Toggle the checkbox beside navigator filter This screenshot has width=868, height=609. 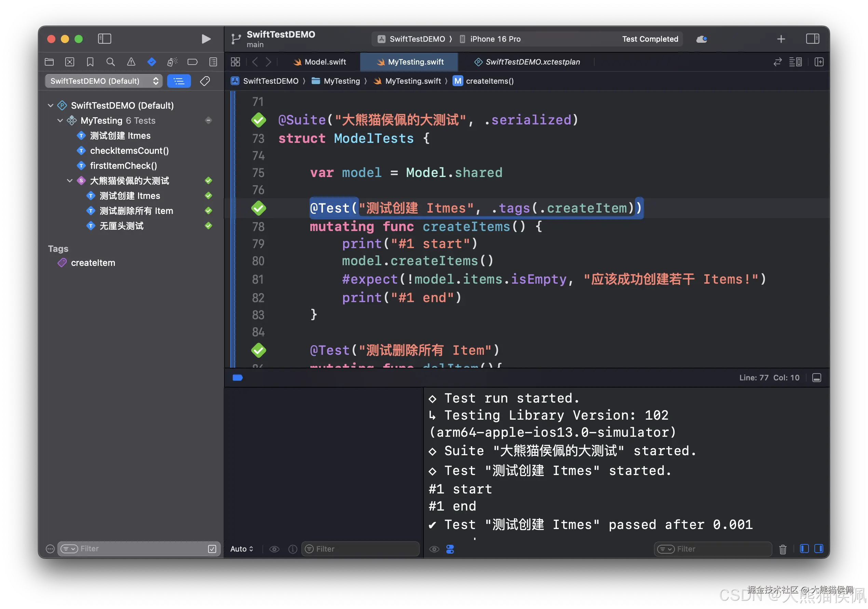pyautogui.click(x=212, y=549)
